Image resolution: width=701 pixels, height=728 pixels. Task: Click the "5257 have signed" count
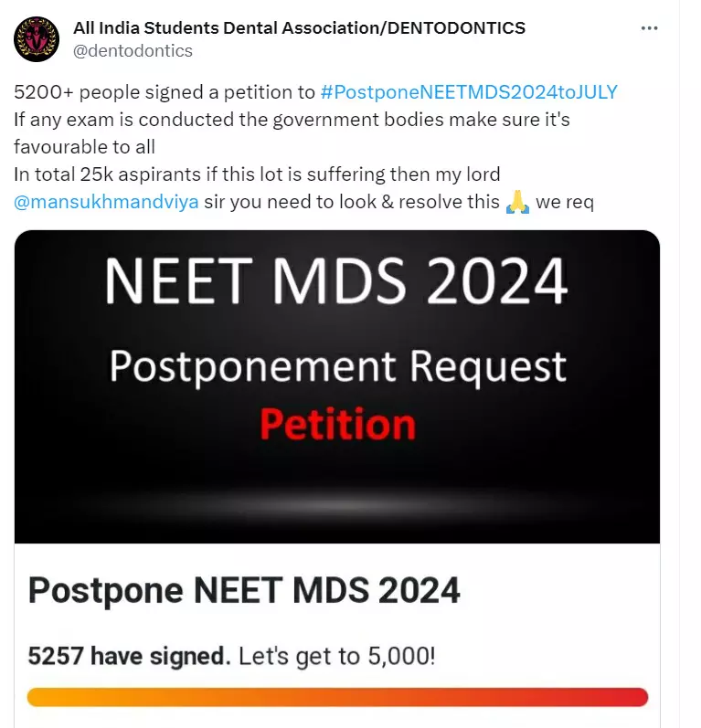[x=128, y=655]
